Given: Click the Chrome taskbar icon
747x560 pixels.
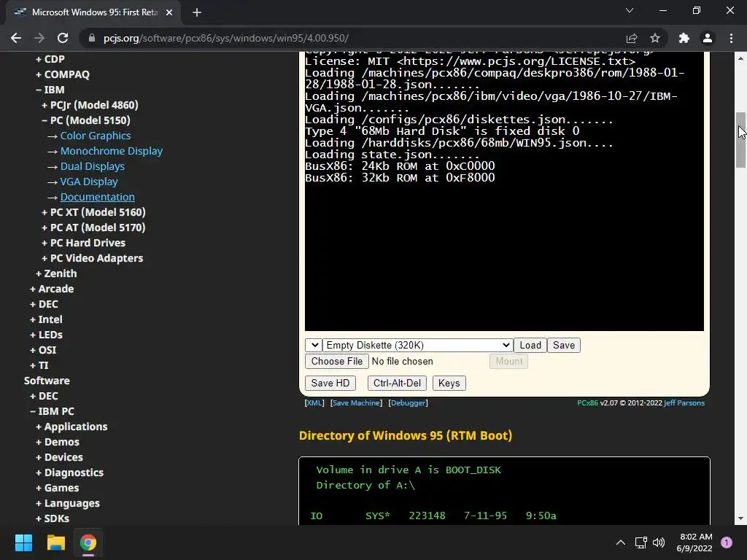Looking at the screenshot, I should pos(88,542).
